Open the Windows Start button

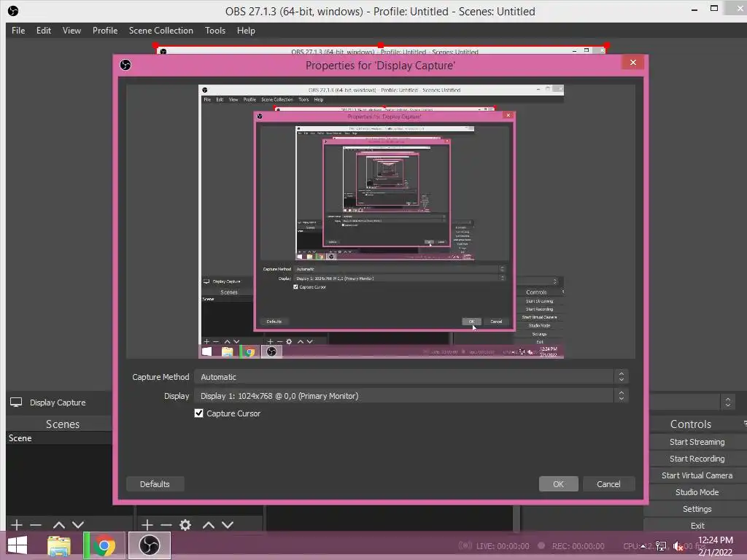18,545
